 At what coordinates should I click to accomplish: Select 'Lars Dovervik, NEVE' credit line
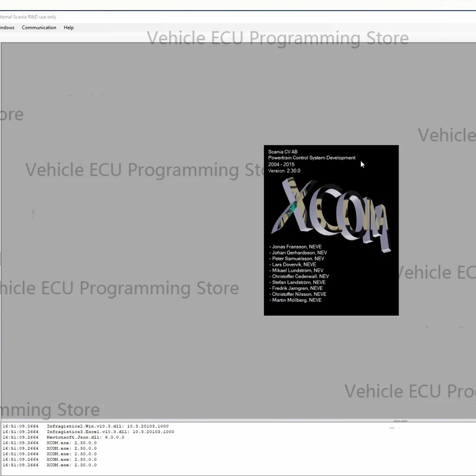coord(293,264)
